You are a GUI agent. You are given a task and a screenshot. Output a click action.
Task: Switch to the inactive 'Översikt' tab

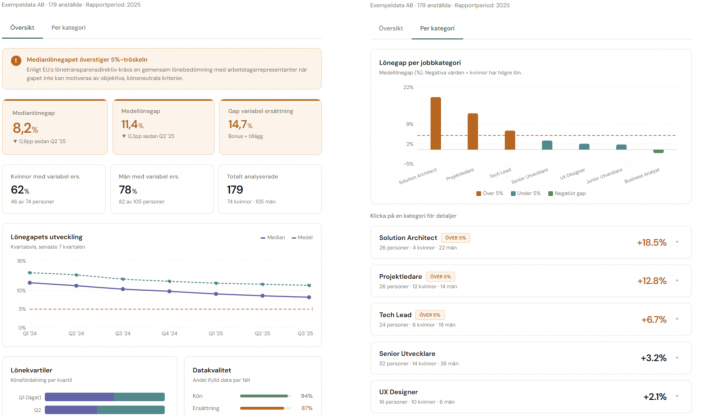tap(390, 29)
